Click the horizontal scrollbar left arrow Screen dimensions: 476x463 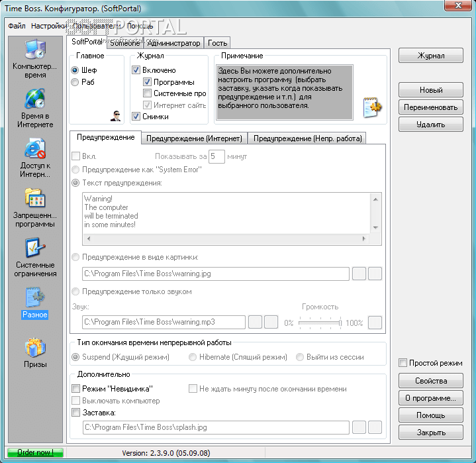(88, 239)
